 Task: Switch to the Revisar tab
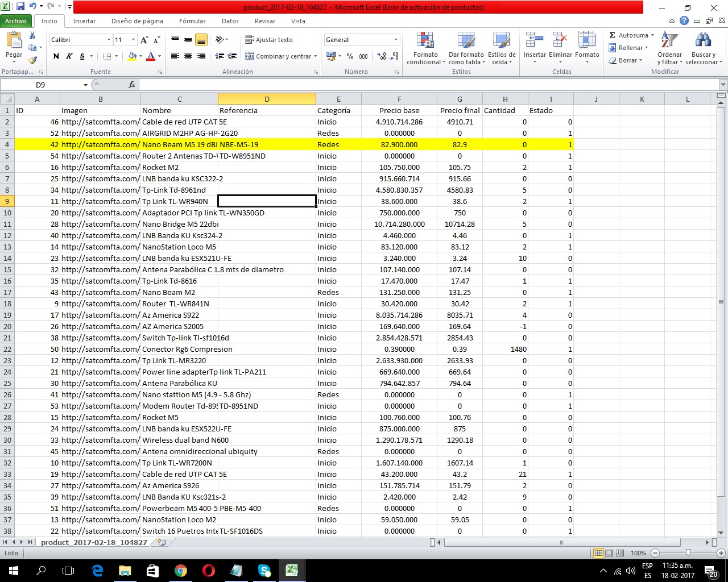coord(265,21)
